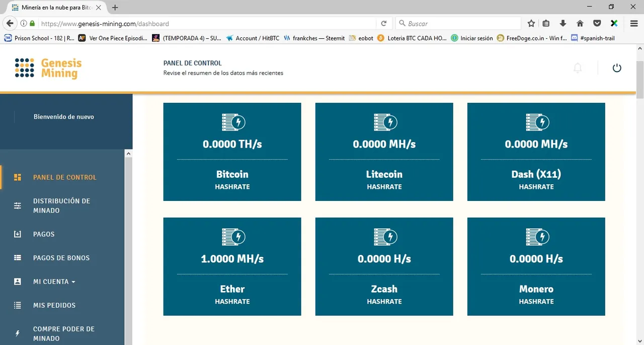
Task: Click the Litecoin 0.0000 MH/s value
Action: (x=384, y=144)
